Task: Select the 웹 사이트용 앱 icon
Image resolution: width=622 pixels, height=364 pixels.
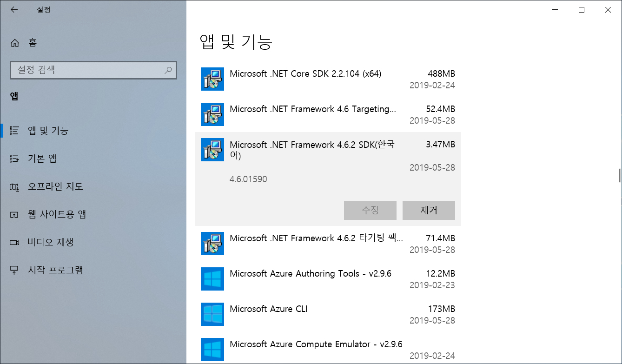Action: tap(14, 214)
